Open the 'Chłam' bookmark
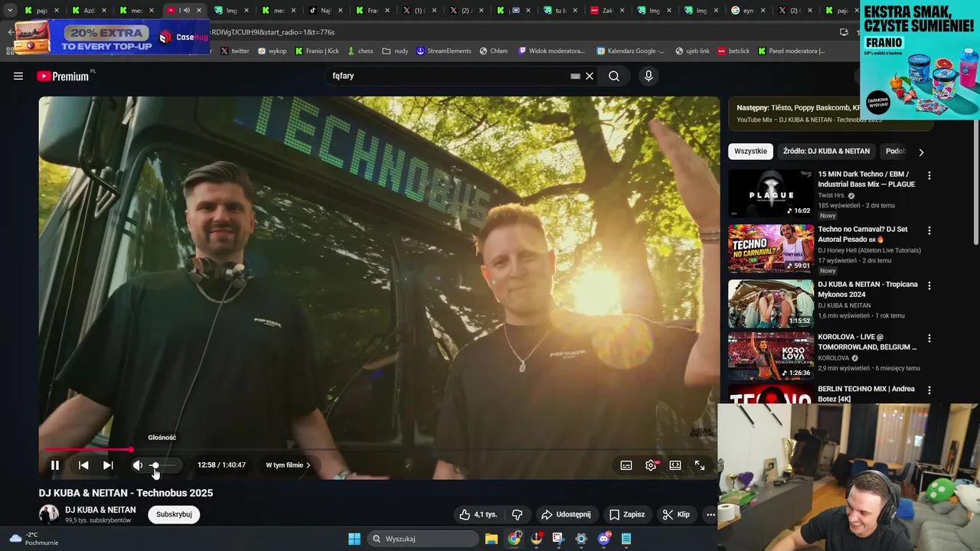Viewport: 980px width, 551px height. (x=494, y=51)
